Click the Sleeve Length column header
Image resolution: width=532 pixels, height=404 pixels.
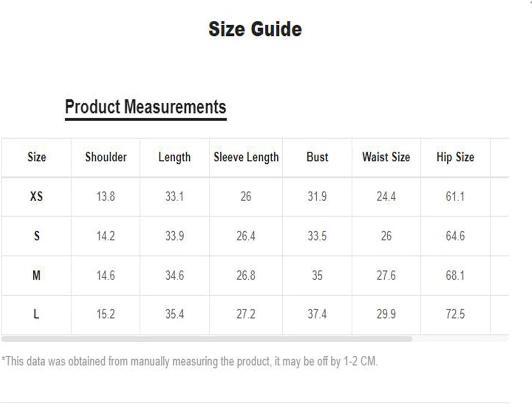coord(246,157)
